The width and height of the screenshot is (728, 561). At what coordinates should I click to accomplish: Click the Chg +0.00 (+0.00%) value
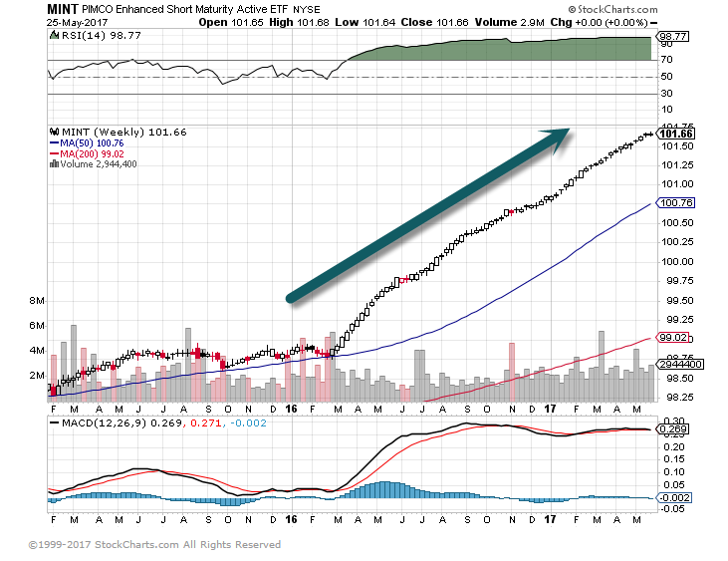(x=599, y=22)
